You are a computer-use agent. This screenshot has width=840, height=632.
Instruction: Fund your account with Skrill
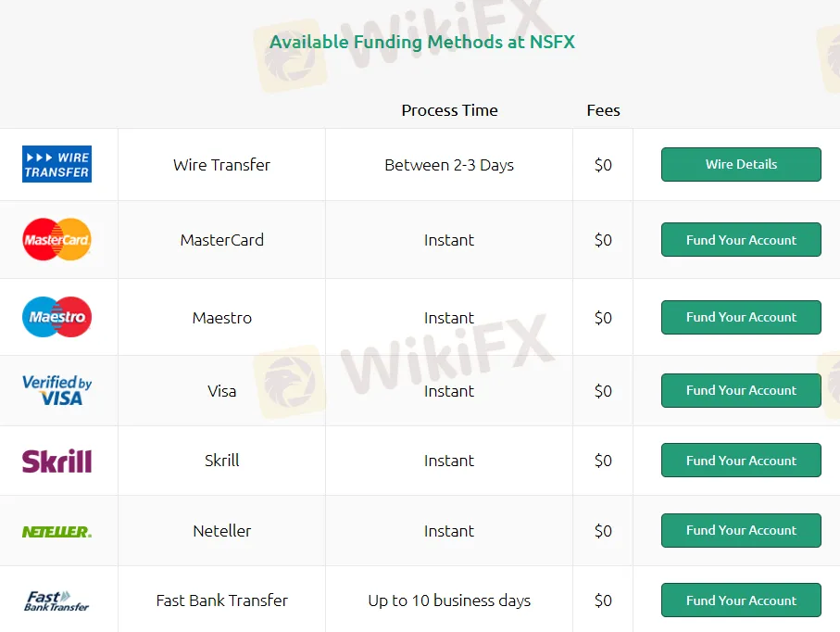click(x=741, y=460)
